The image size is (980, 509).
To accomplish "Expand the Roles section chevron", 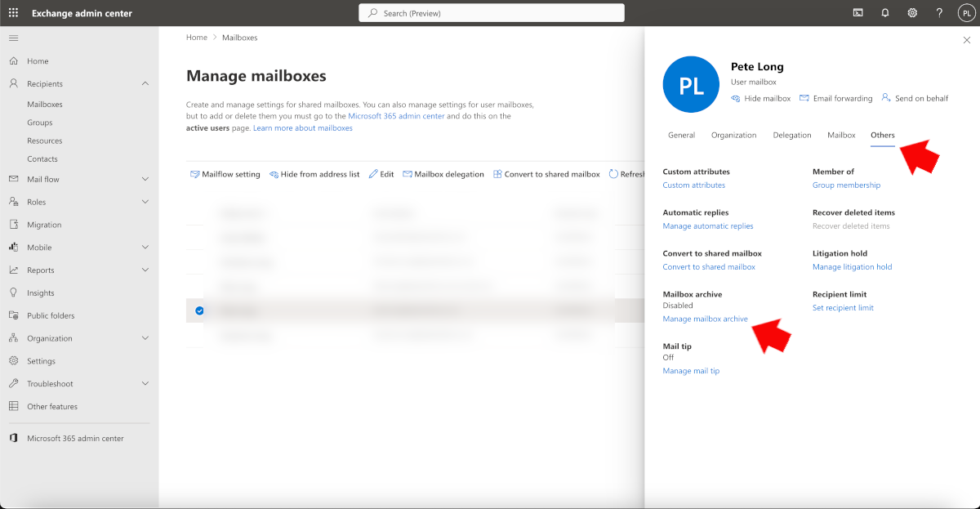I will pos(145,202).
